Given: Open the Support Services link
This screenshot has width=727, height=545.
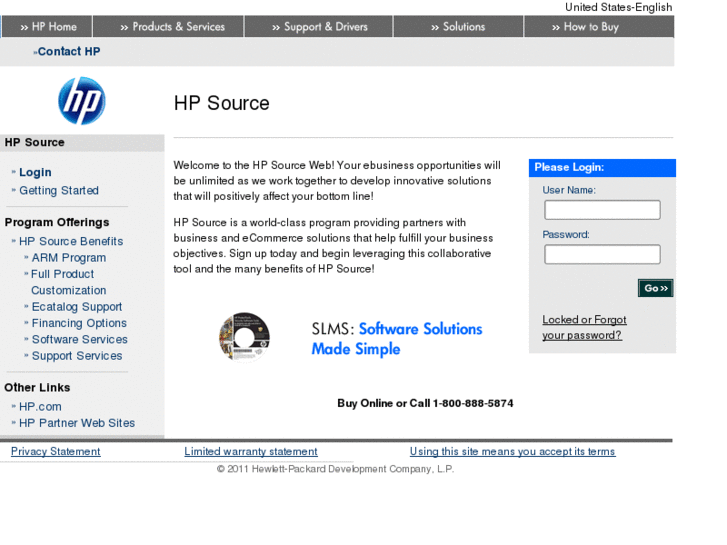Looking at the screenshot, I should click(x=77, y=356).
